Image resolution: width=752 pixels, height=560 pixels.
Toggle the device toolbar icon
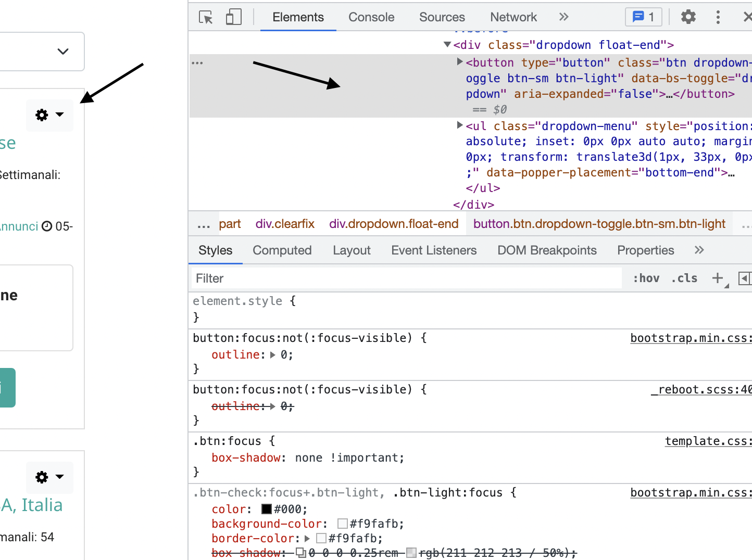233,17
